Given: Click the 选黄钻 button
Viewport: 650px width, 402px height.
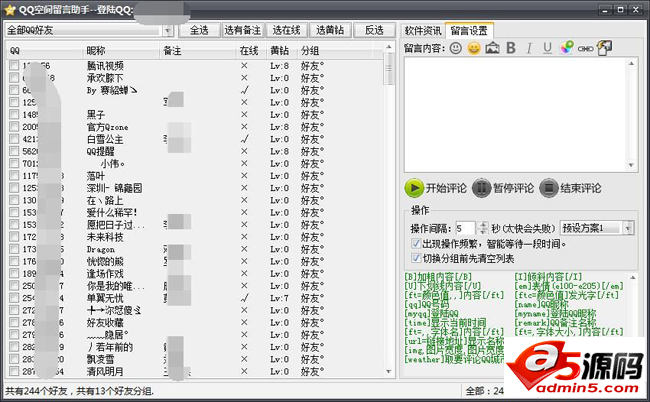Looking at the screenshot, I should pos(330,30).
